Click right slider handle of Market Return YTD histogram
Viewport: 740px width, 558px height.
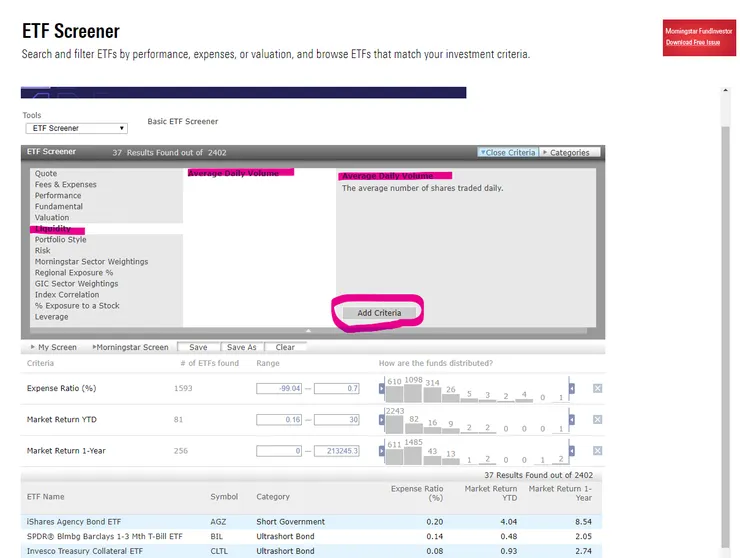coord(572,420)
